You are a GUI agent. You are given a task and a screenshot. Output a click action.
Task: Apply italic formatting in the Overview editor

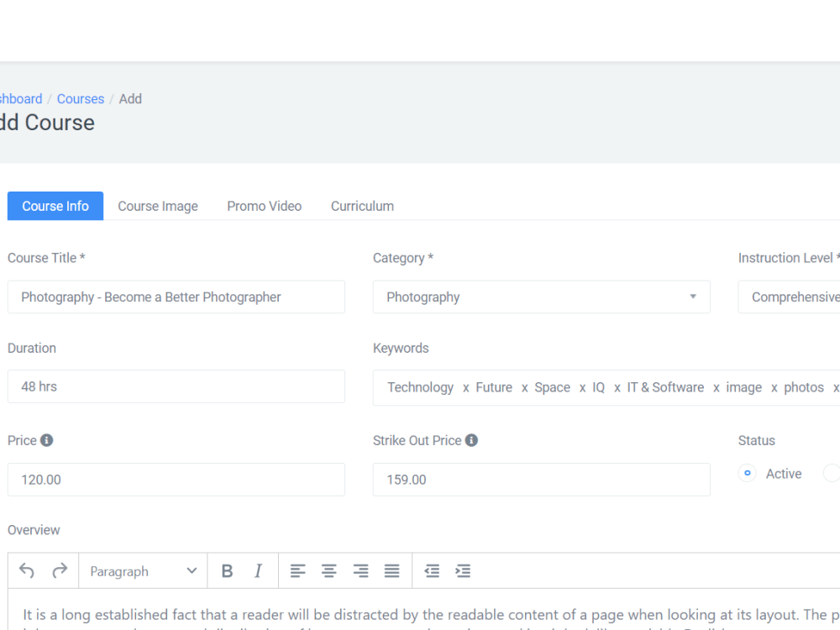click(258, 570)
